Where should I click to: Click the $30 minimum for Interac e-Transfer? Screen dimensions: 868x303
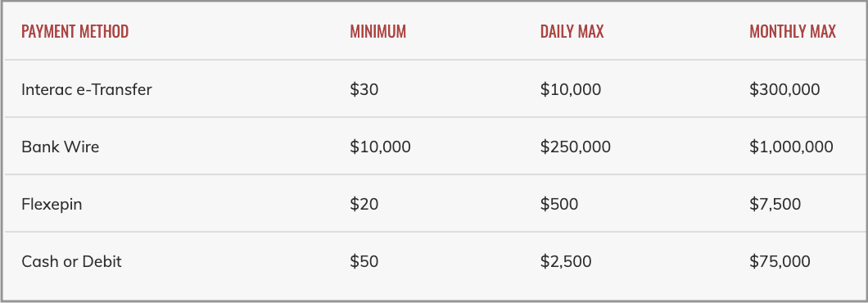(364, 89)
